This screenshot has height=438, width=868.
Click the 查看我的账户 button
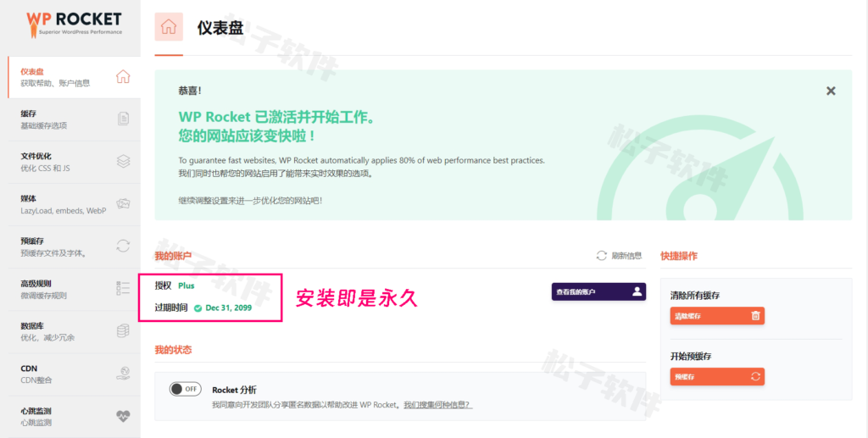click(598, 291)
